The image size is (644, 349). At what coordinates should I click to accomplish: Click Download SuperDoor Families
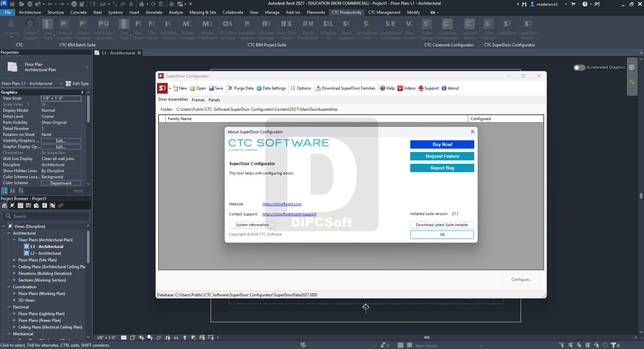click(x=345, y=88)
